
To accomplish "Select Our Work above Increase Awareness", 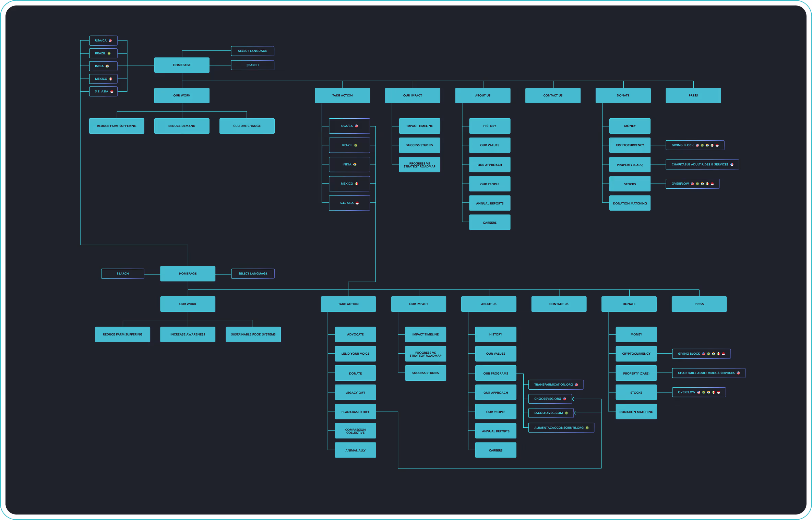I will click(188, 304).
